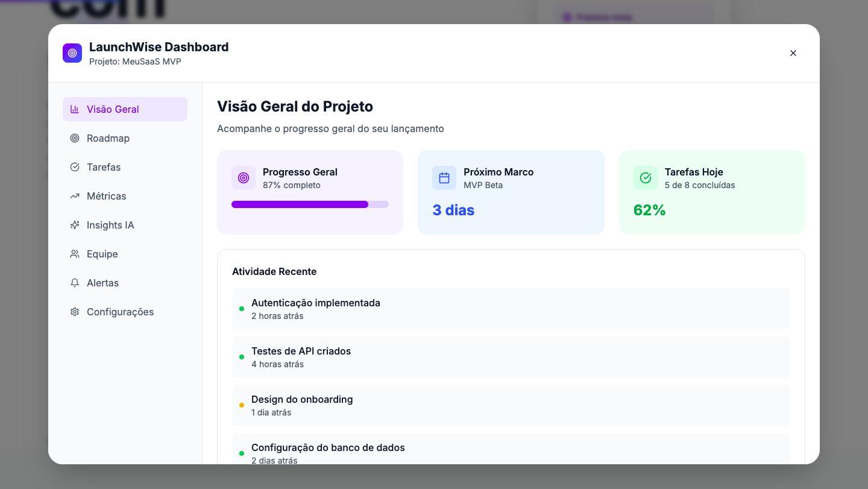Click the Configurações gear icon
868x489 pixels.
75,312
